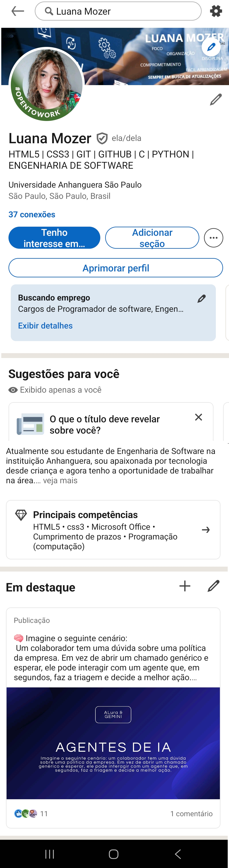Viewport: 229px width, 868px height.
Task: Tap the verification shield badge
Action: coord(102,138)
